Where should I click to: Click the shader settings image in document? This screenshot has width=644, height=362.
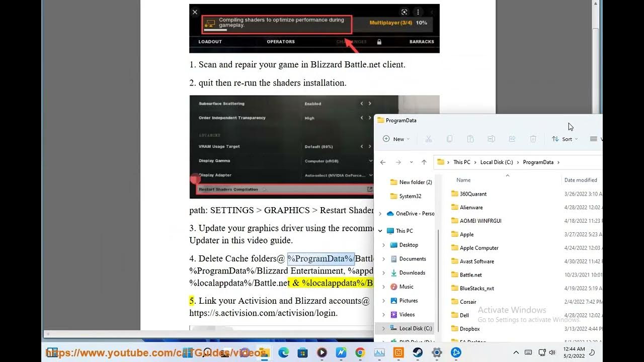point(282,147)
